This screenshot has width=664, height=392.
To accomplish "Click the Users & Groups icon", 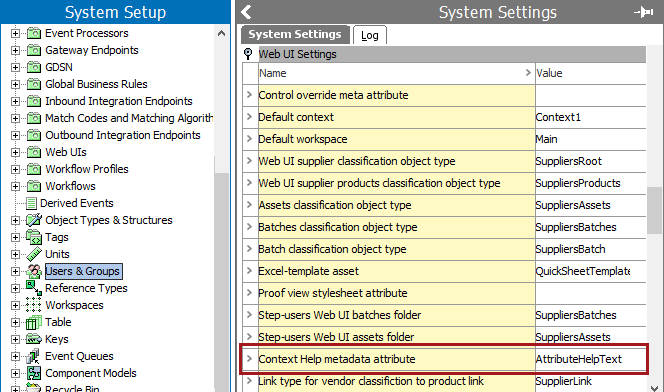I will (x=34, y=271).
